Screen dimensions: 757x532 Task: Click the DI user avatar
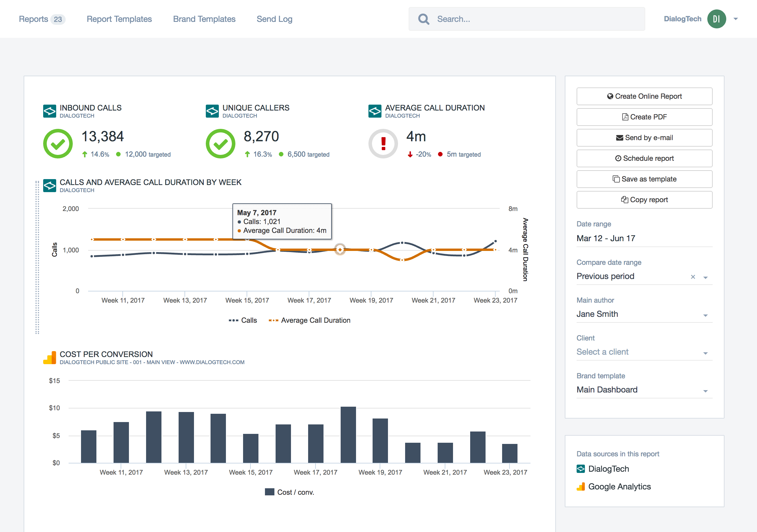coord(716,19)
